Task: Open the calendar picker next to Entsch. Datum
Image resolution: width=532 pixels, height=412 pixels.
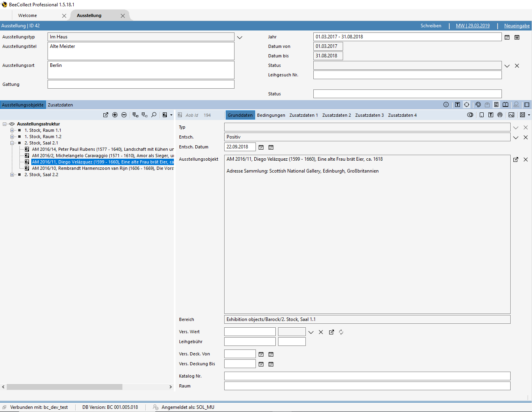Action: point(261,147)
